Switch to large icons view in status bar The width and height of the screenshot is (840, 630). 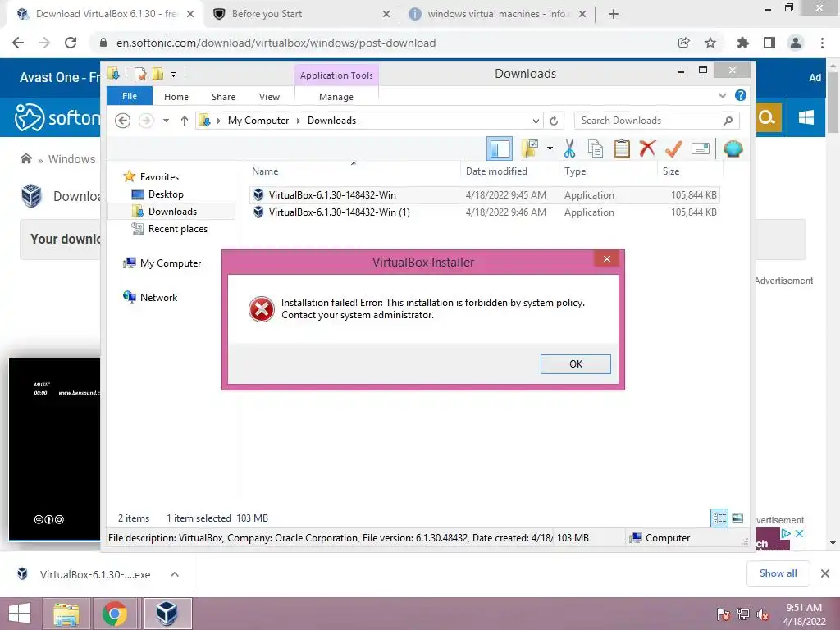737,518
